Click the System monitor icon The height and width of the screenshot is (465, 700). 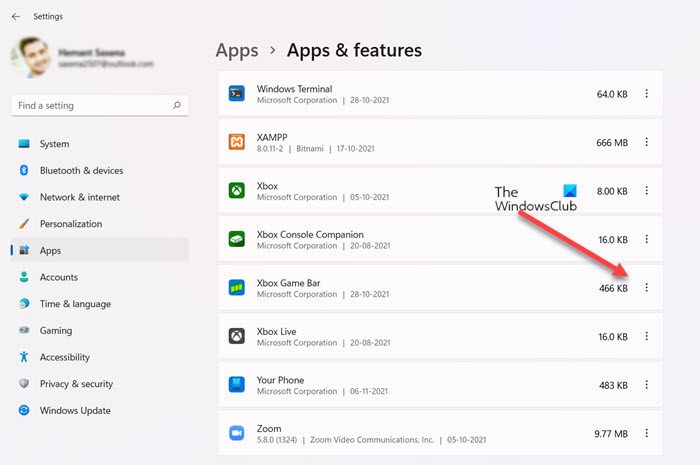[x=24, y=144]
